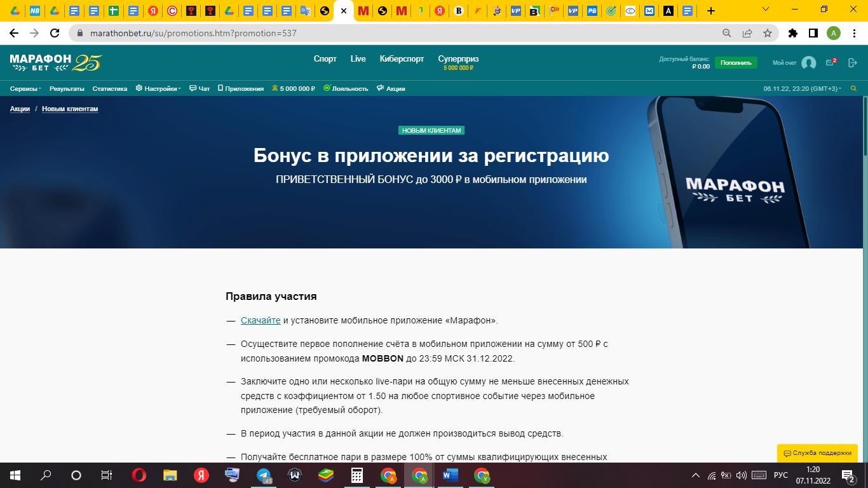The width and height of the screenshot is (868, 488).
Task: Share this page via the address bar share icon
Action: click(747, 33)
